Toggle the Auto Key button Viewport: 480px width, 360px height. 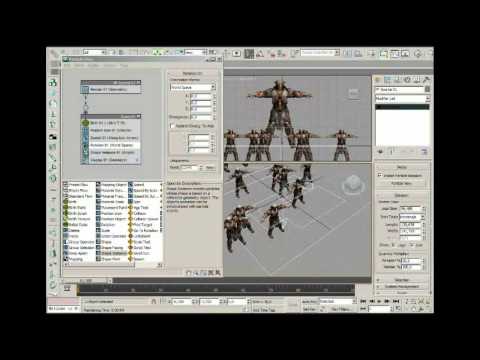[x=310, y=301]
